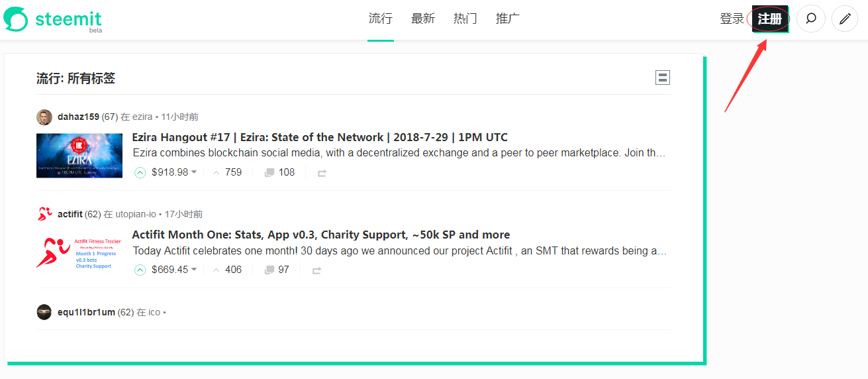Switch to the 最新 tab
This screenshot has width=868, height=379.
(x=423, y=19)
